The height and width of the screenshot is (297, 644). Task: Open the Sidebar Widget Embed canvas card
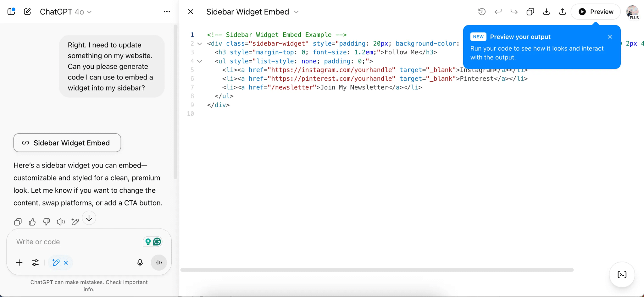coord(67,143)
